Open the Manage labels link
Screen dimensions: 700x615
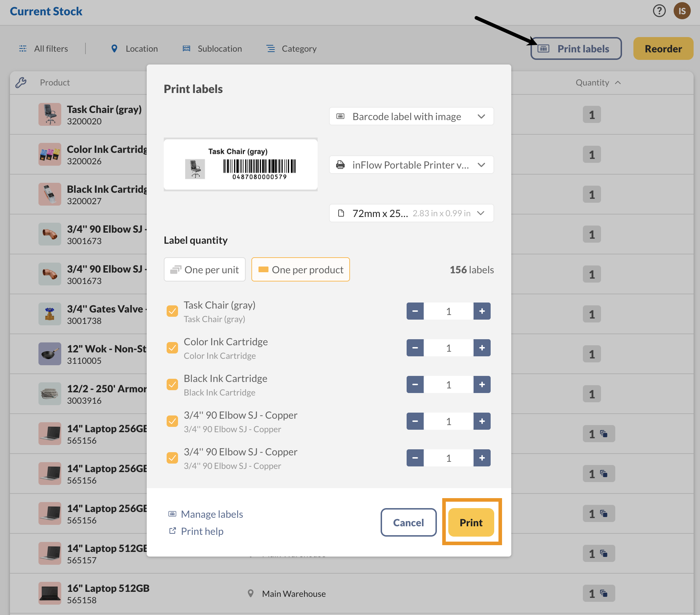(212, 514)
